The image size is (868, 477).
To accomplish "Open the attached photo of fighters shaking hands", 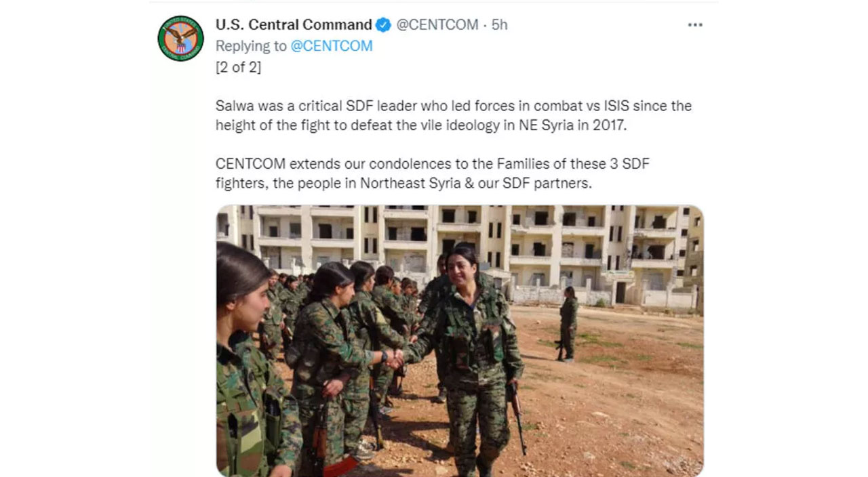I will tap(460, 340).
